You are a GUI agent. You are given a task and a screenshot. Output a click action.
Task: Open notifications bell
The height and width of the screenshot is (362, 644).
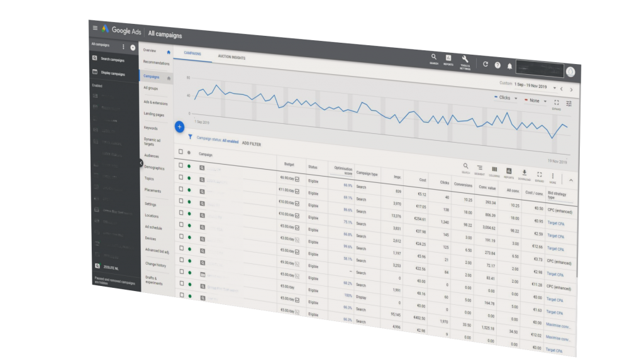point(509,66)
